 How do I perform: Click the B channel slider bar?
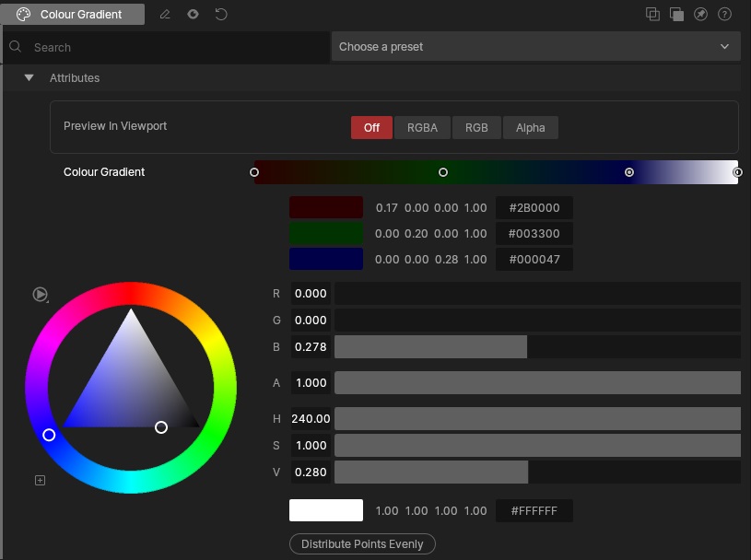pyautogui.click(x=537, y=347)
